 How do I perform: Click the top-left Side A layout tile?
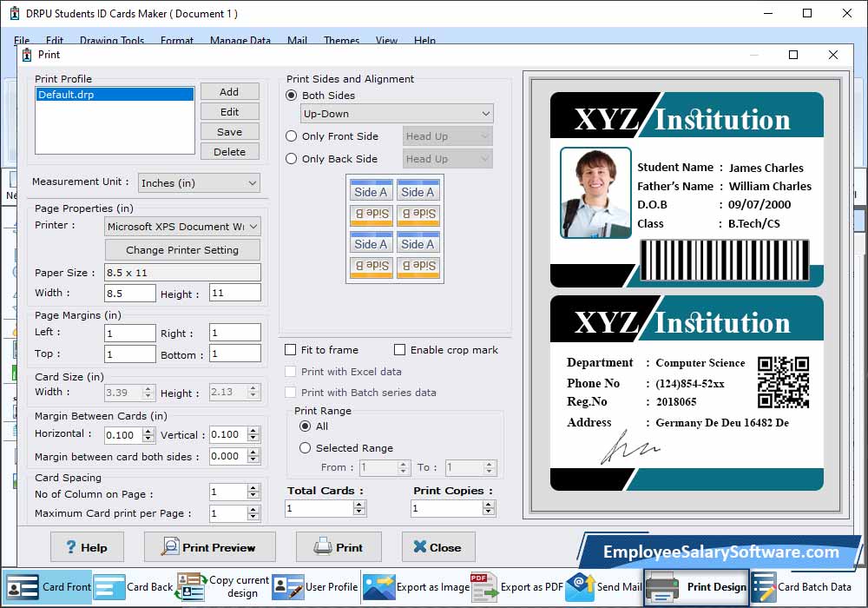371,192
